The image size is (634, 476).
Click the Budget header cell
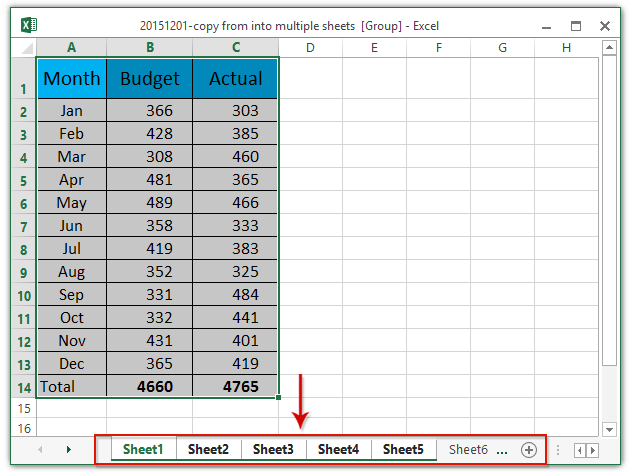(x=150, y=78)
